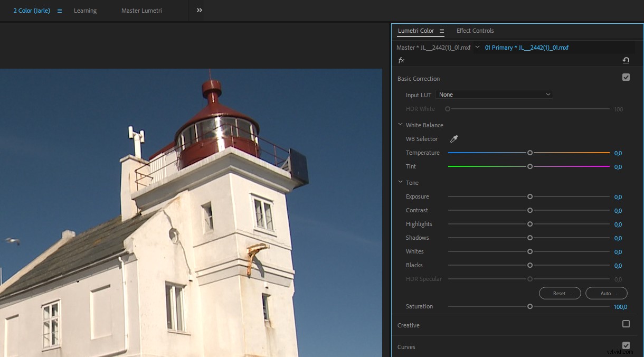This screenshot has height=357, width=644.
Task: Click the Tint slider center handle
Action: coord(530,166)
